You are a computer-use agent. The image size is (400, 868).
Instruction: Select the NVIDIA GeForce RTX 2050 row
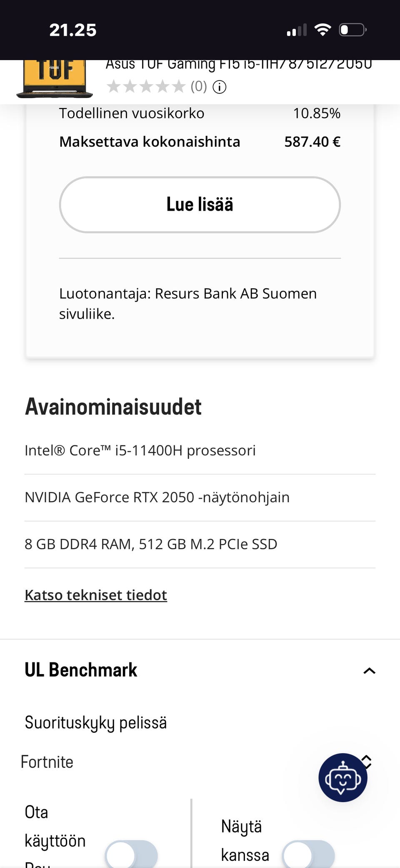(157, 497)
